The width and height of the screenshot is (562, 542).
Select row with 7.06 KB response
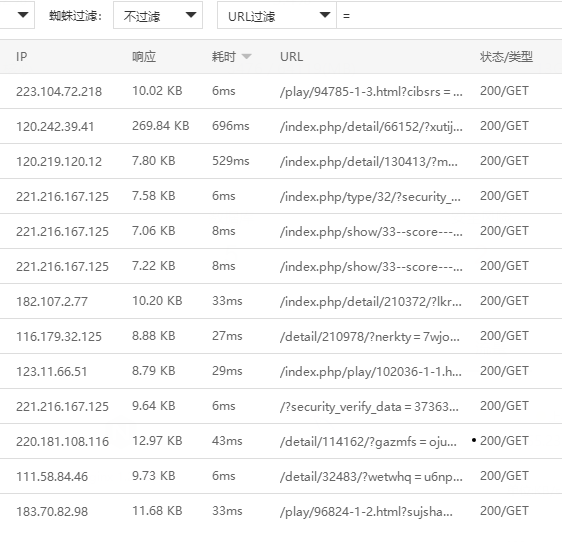[x=281, y=231]
